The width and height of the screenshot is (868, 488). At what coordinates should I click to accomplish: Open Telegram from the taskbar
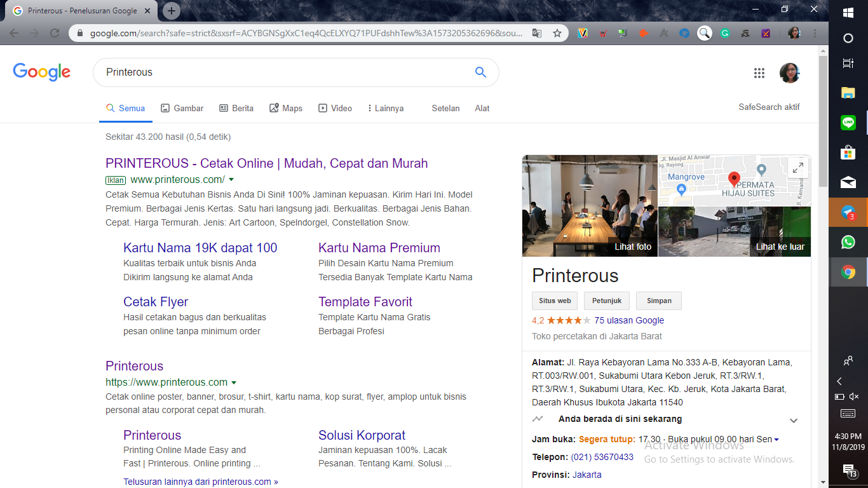(848, 213)
